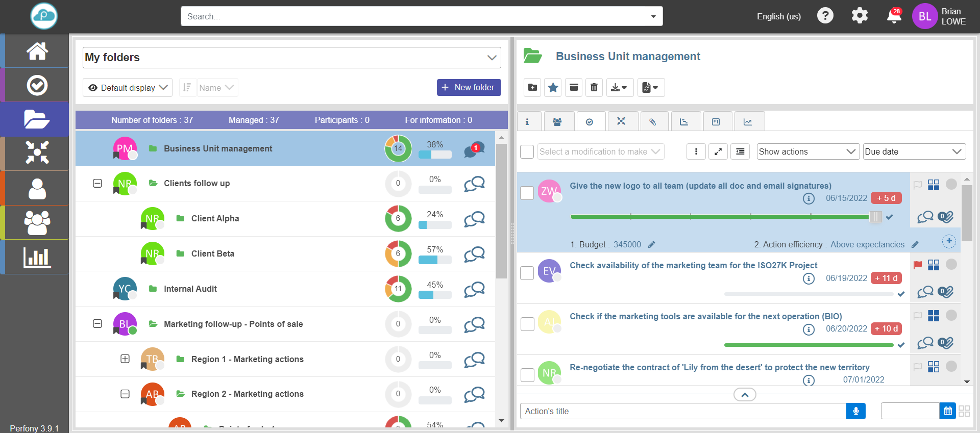This screenshot has width=980, height=433.
Task: Open the home page from sidebar
Action: [37, 51]
